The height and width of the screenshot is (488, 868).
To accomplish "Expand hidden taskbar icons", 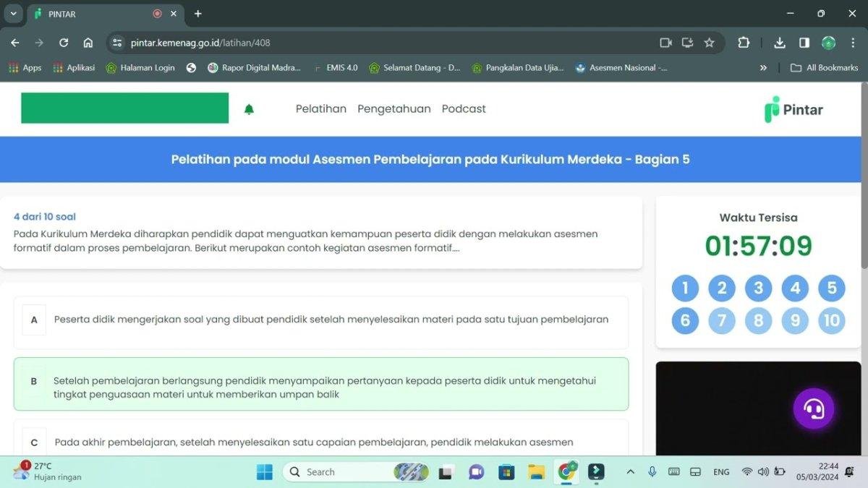I will [x=630, y=471].
